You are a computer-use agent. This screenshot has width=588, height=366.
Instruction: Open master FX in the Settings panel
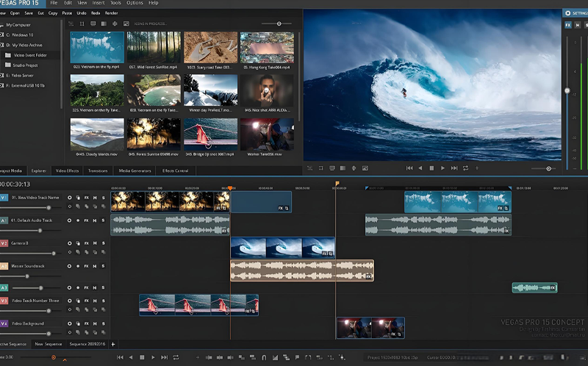pos(567,25)
